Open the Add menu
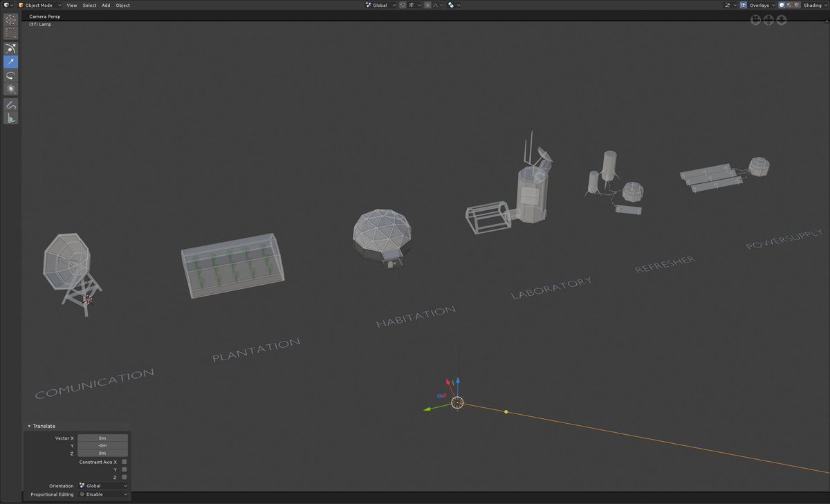This screenshot has height=504, width=830. (x=106, y=5)
